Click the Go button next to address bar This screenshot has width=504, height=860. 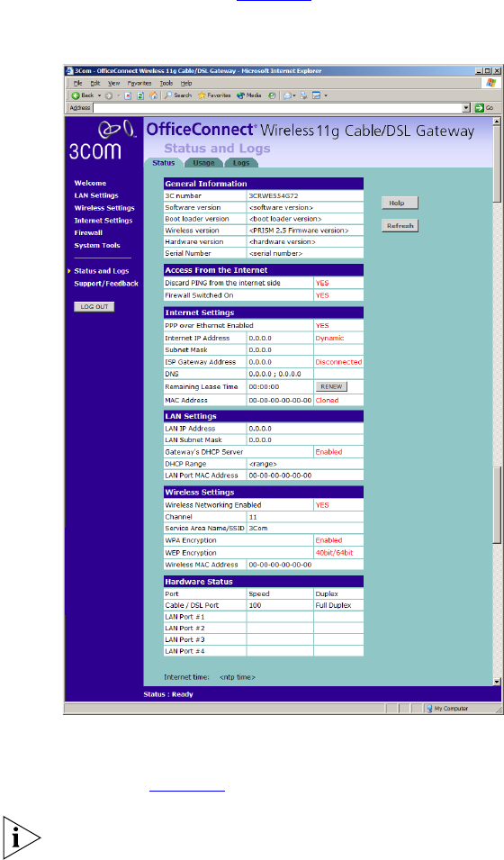[x=483, y=108]
